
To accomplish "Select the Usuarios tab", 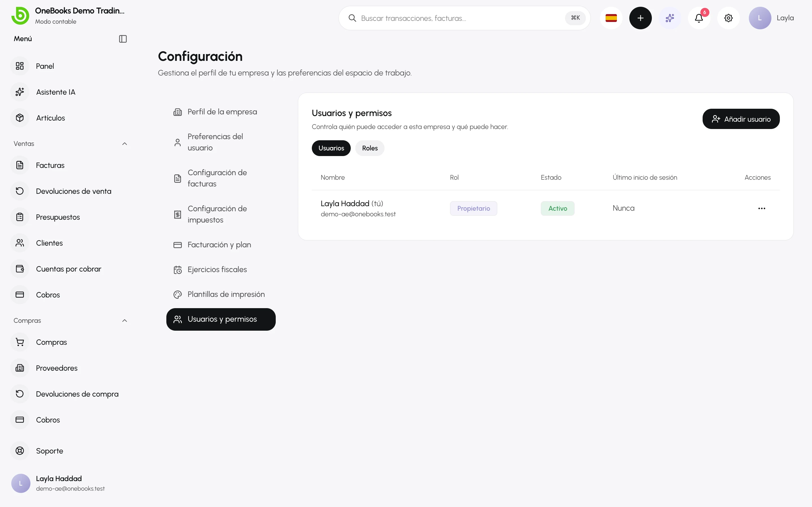I will point(331,148).
